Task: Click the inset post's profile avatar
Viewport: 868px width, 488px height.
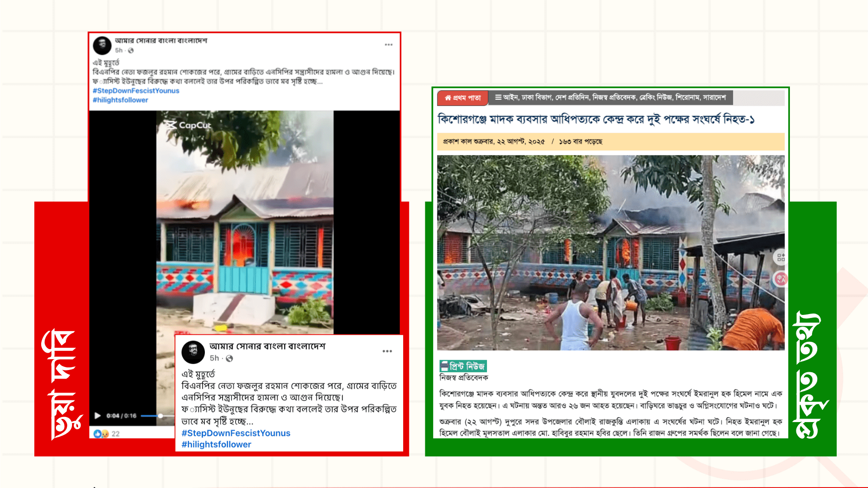Action: 193,352
